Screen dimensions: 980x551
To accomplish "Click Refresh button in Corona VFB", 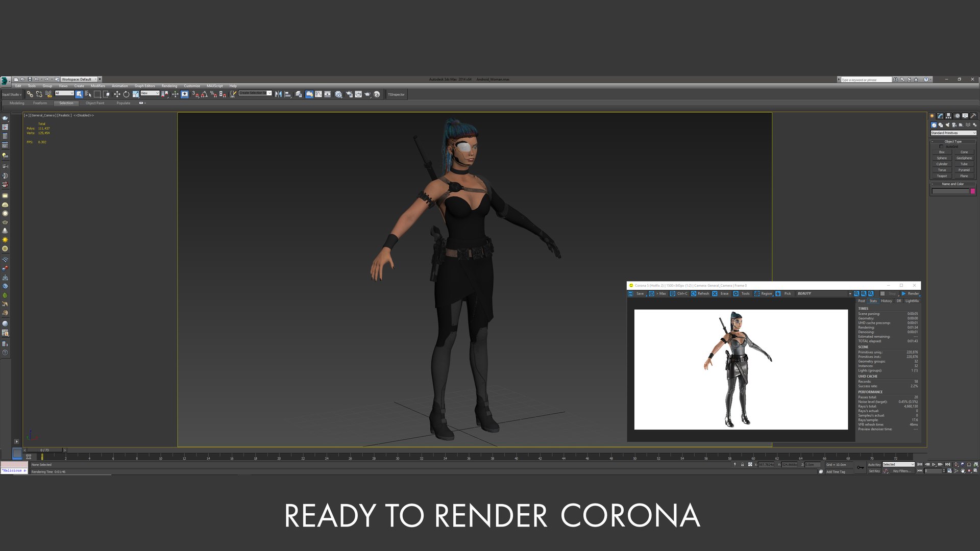I will 700,293.
